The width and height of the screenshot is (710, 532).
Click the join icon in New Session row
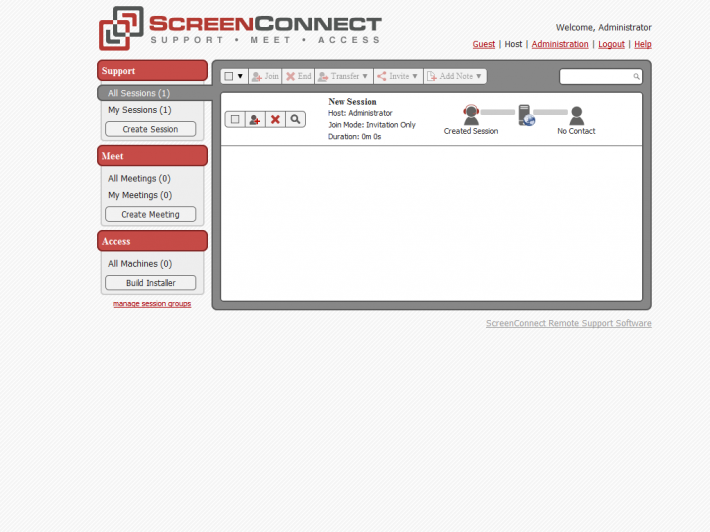[x=255, y=120]
